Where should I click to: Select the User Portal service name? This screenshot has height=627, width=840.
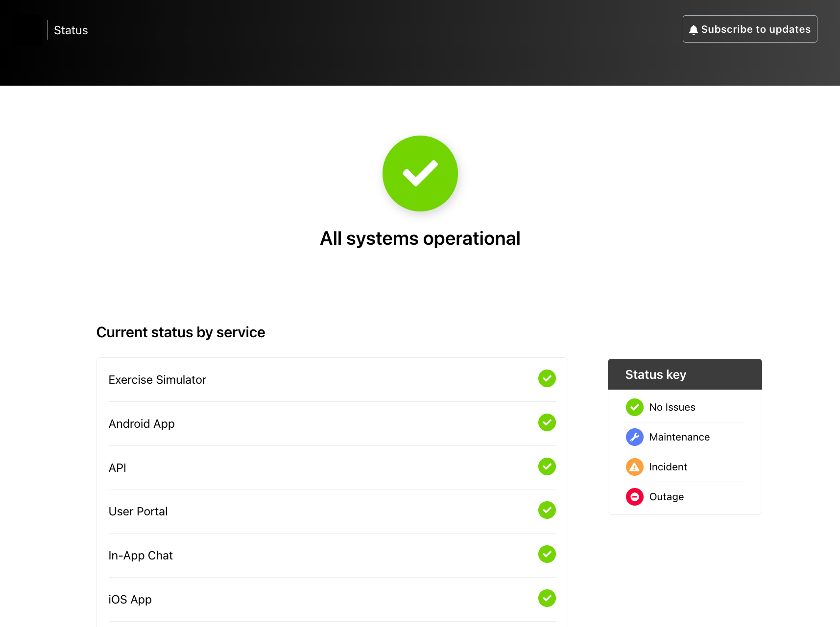coord(138,511)
